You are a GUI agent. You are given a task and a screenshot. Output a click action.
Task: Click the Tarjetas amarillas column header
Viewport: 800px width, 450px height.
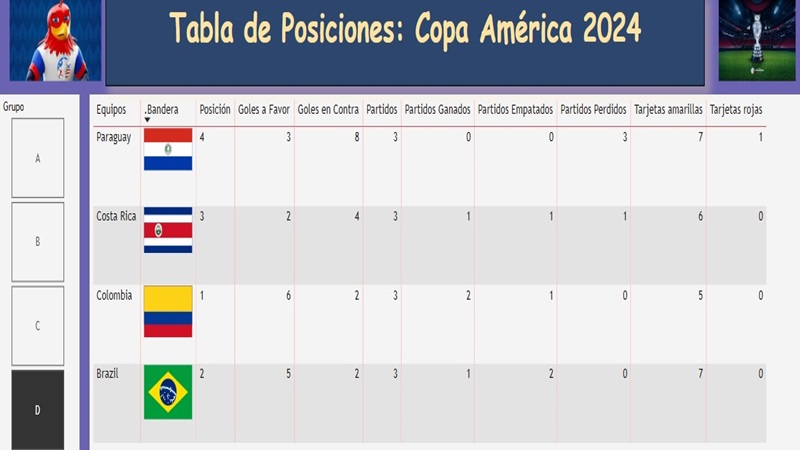(668, 109)
